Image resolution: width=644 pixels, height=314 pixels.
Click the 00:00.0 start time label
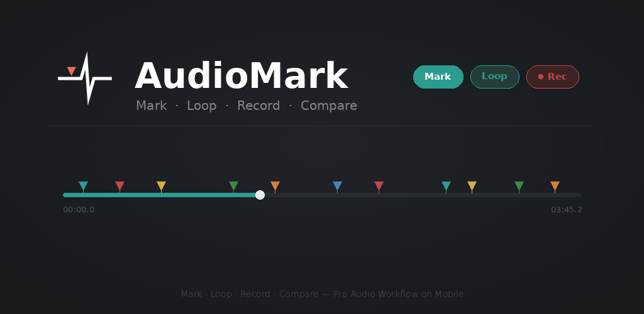click(79, 210)
